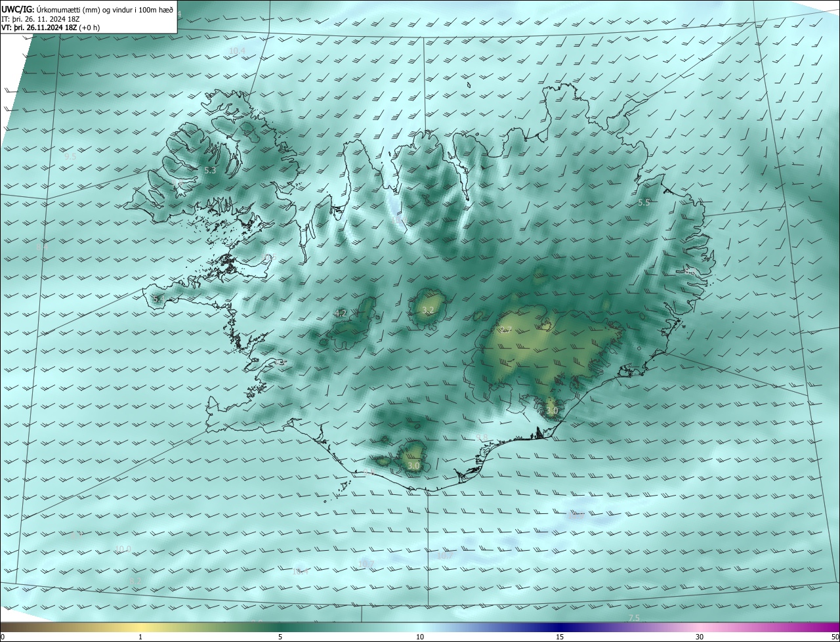Click the 5.5 value in northeast Iceland
The height and width of the screenshot is (642, 840).
[644, 203]
